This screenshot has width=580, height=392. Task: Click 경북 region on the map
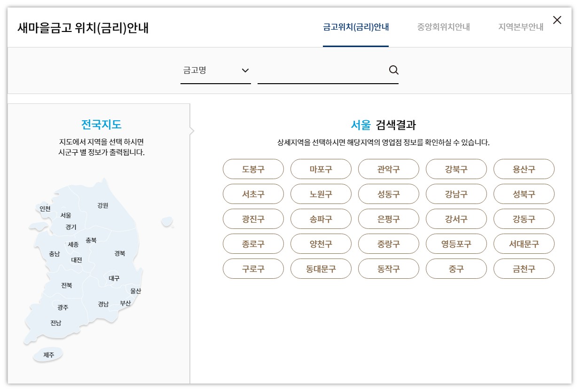point(120,253)
